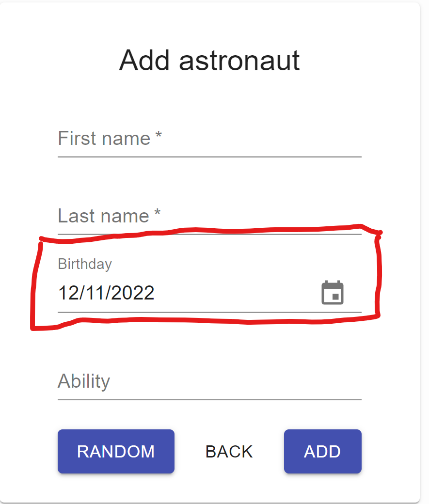Click the word "astronaut" in the title
The width and height of the screenshot is (429, 504).
[239, 61]
